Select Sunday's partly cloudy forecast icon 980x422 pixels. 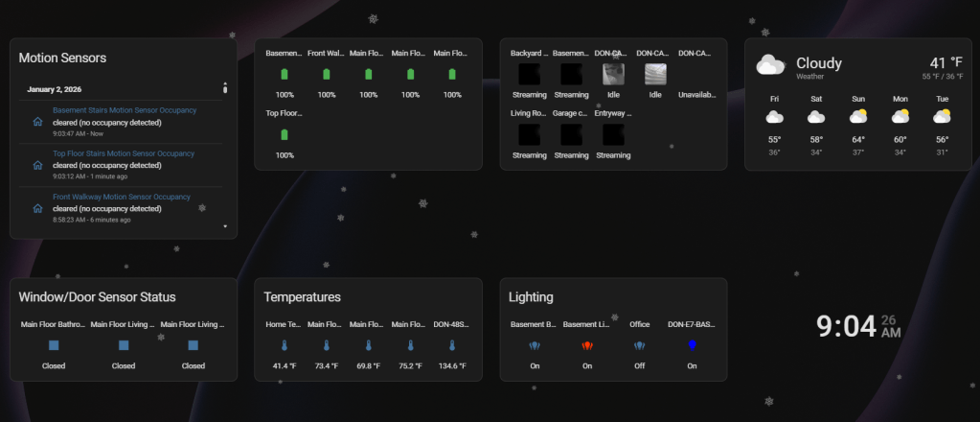(x=858, y=117)
